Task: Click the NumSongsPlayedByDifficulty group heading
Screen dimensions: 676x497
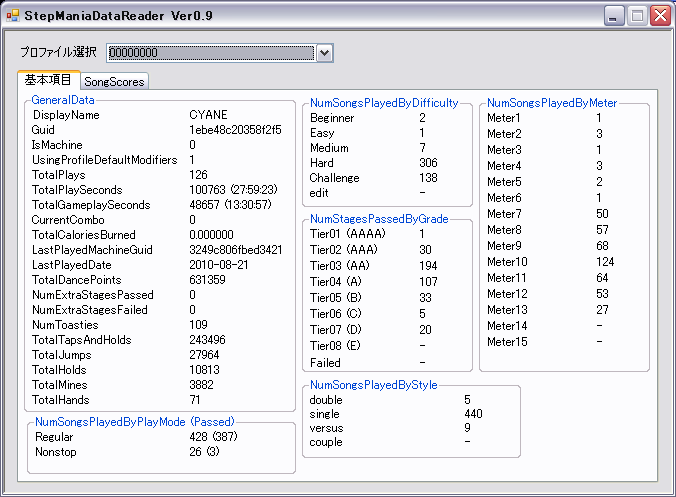Action: coord(384,103)
